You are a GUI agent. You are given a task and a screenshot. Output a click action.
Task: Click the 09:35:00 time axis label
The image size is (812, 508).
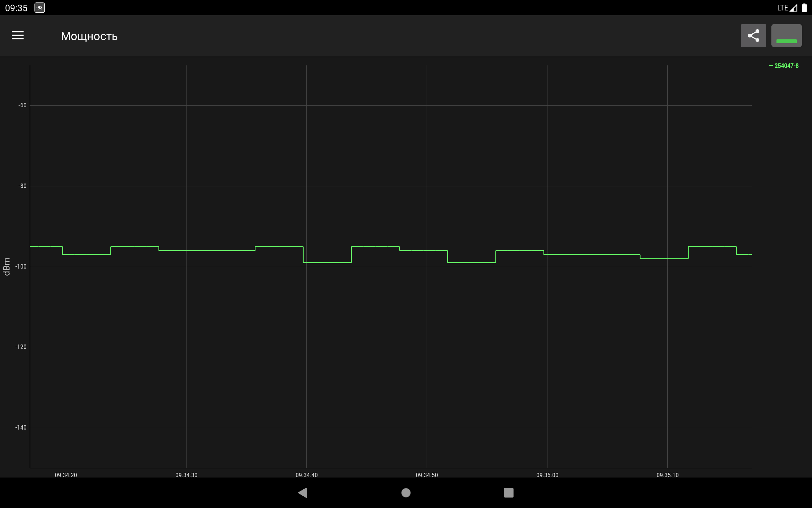click(x=547, y=475)
